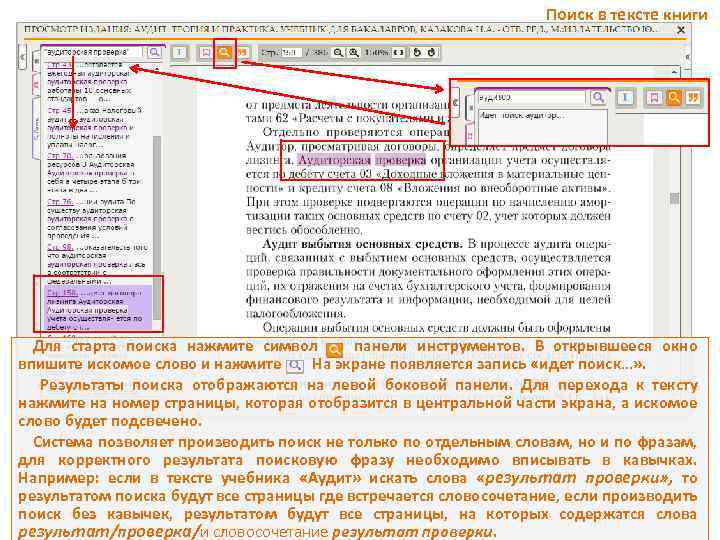Click the fit-width arrows icon
This screenshot has height=540, width=720.
pyautogui.click(x=399, y=52)
